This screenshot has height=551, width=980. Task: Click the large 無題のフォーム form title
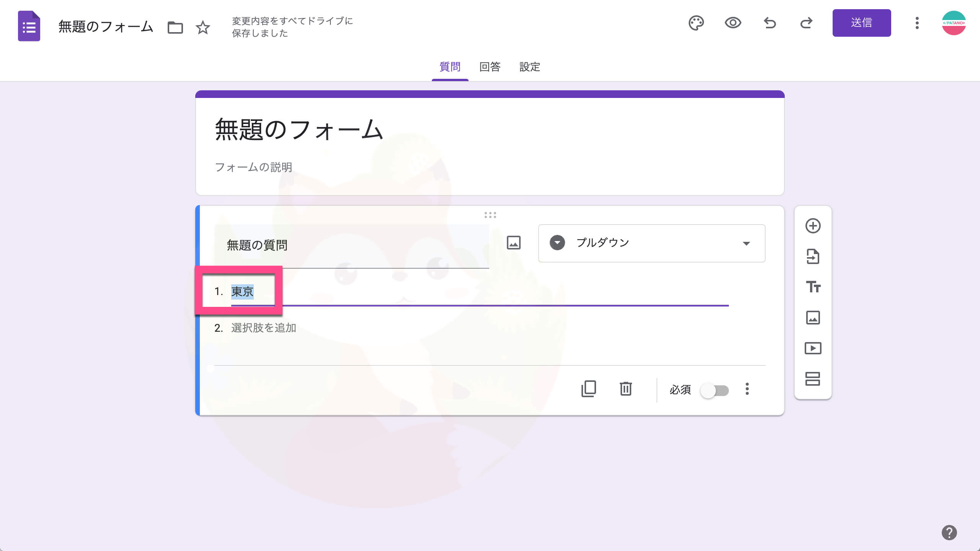(299, 129)
